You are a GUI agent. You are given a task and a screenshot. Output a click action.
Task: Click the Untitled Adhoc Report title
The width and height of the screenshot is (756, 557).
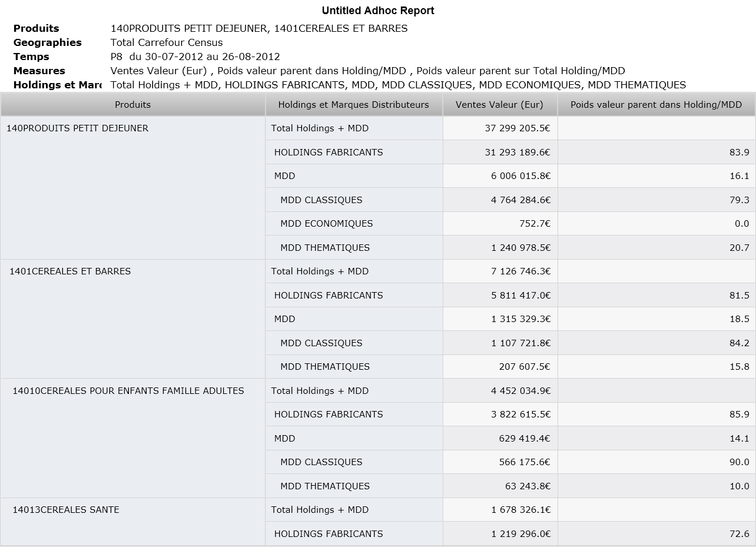click(x=378, y=11)
